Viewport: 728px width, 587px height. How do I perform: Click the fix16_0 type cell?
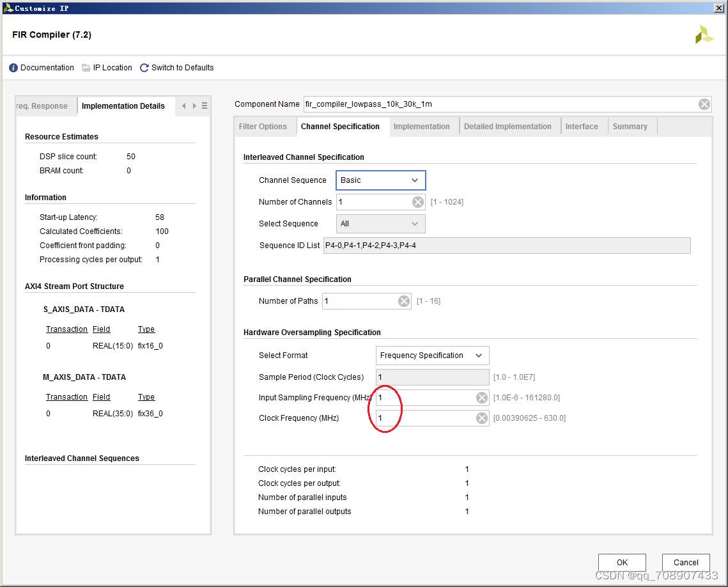(150, 346)
